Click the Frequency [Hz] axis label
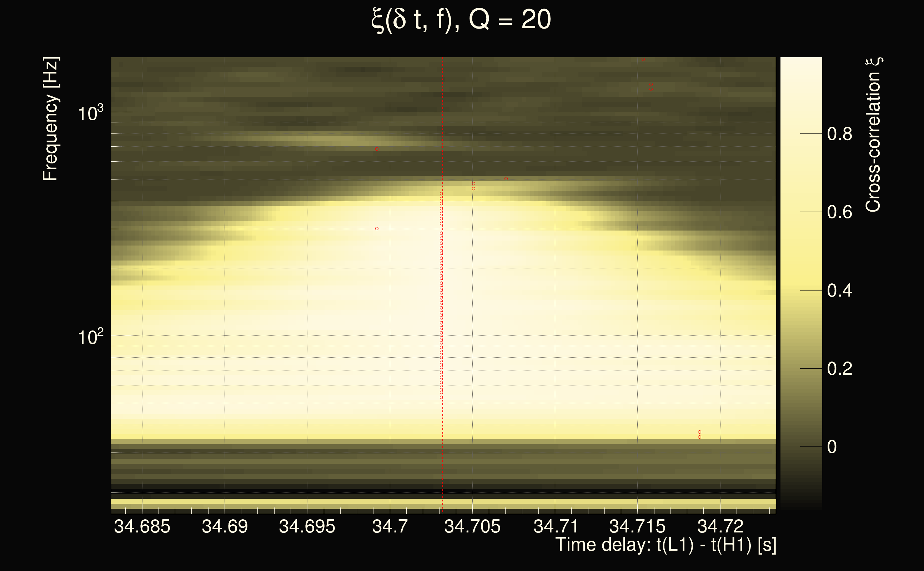This screenshot has height=571, width=924. 50,119
